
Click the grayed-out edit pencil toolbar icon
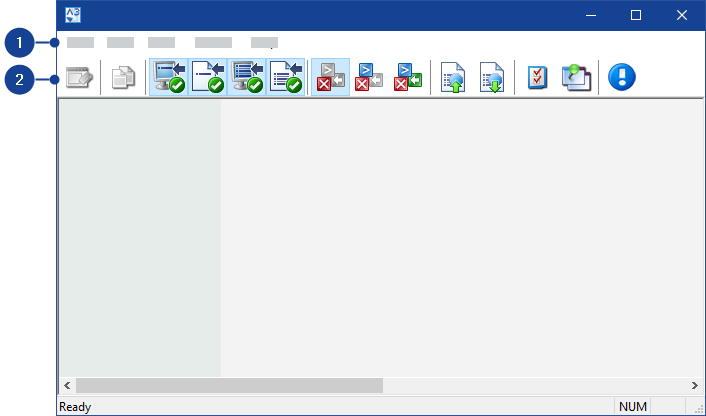coord(79,78)
